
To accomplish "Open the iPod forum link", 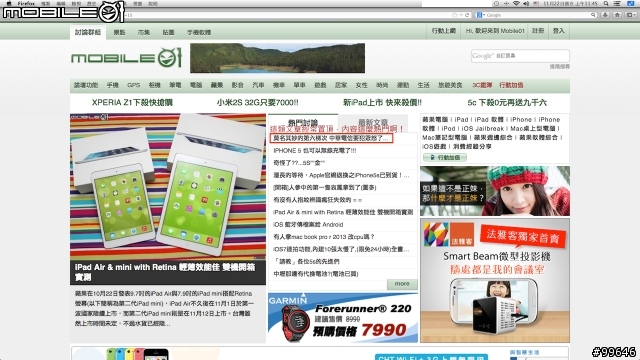I will 448,129.
